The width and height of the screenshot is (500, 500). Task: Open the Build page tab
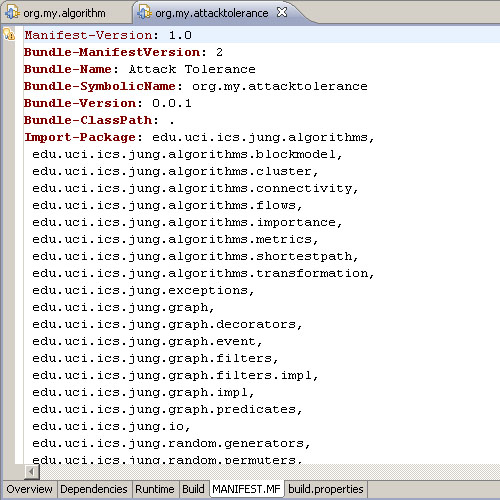[193, 489]
